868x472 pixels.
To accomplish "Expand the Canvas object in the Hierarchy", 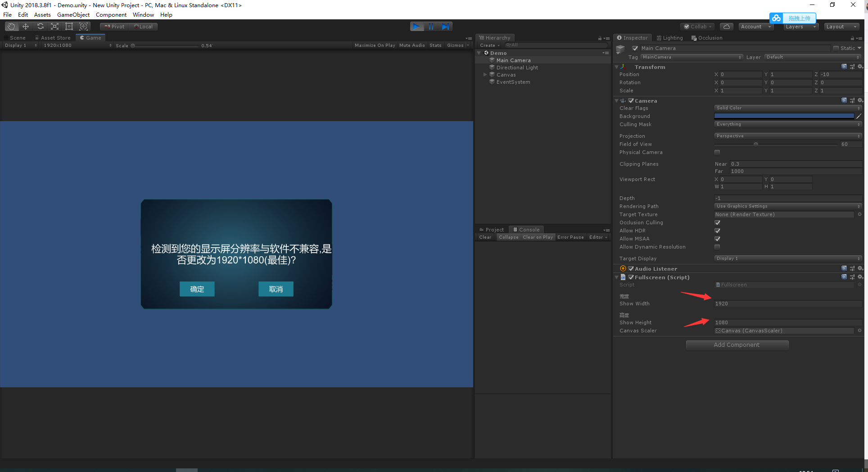I will tap(485, 74).
